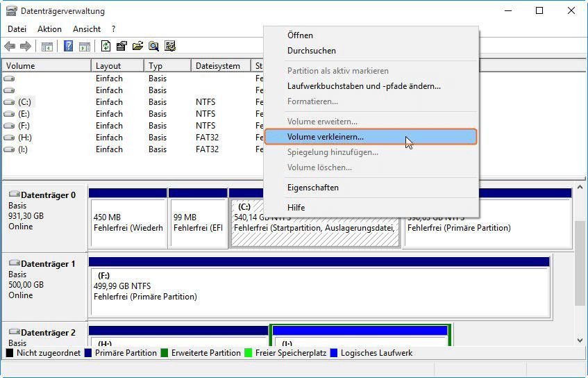
Task: Click the magnifier Explore toolbar icon
Action: tap(153, 46)
